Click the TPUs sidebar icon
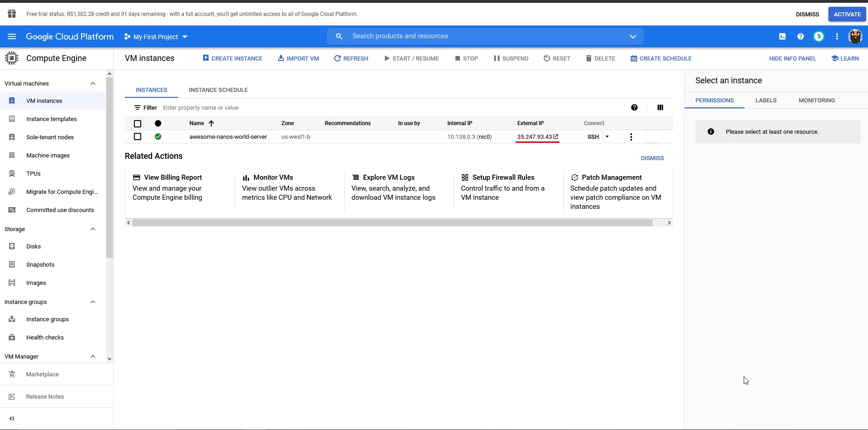Viewport: 868px width, 430px height. 12,173
